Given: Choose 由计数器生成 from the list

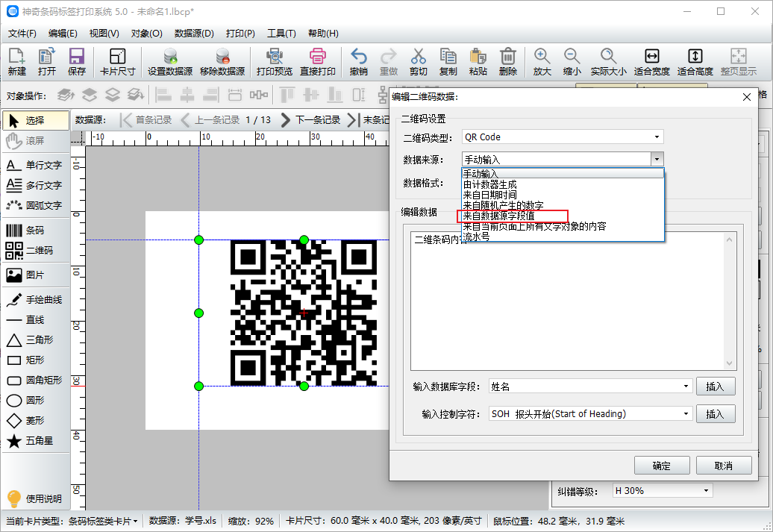Looking at the screenshot, I should (563, 184).
